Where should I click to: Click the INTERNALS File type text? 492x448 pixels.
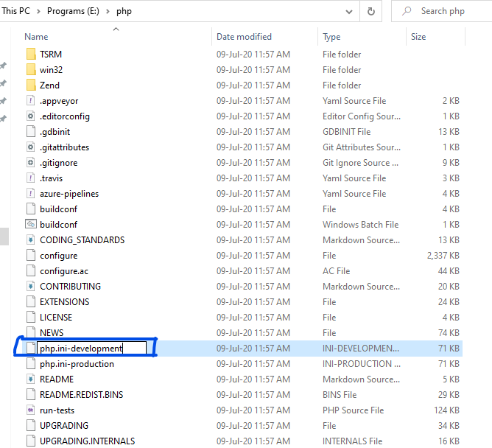tap(352, 441)
